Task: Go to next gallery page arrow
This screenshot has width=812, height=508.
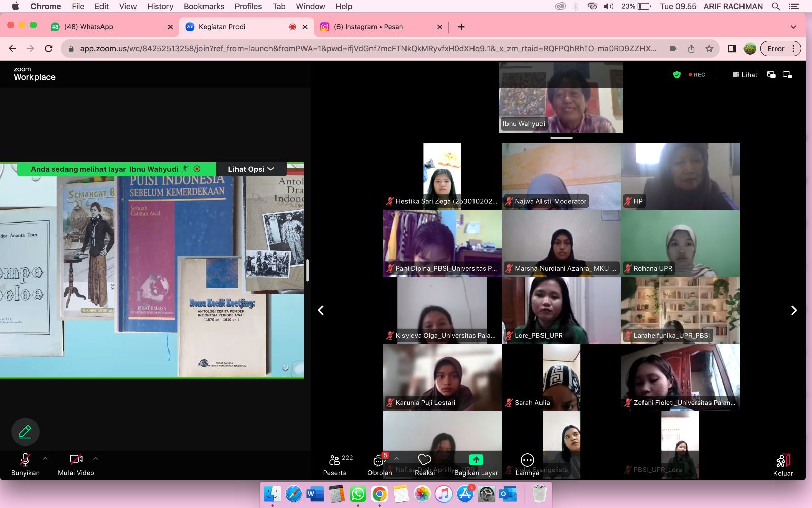Action: (x=794, y=310)
